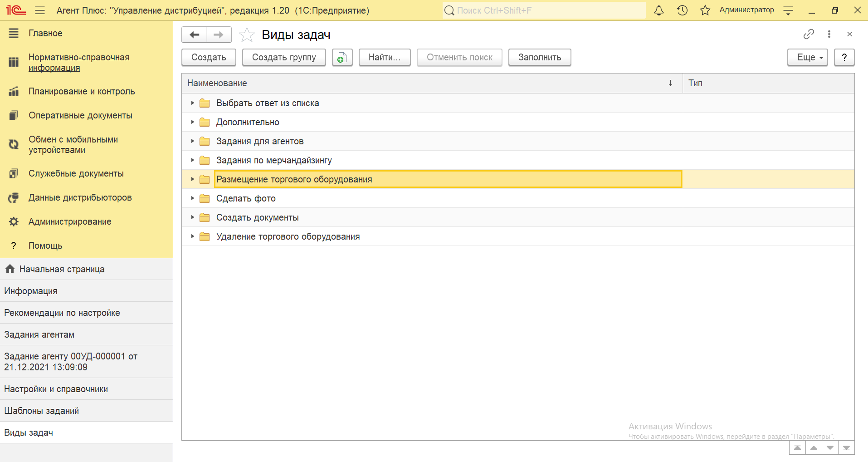Click the Создать группу button

pos(284,58)
